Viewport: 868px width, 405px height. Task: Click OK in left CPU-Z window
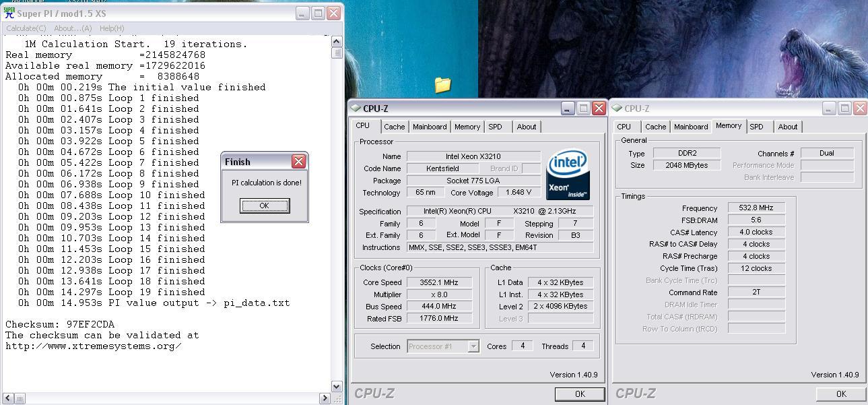pos(580,394)
